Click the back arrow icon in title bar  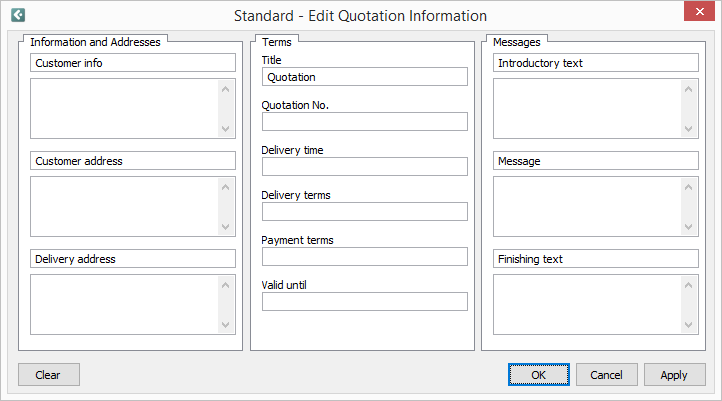18,15
